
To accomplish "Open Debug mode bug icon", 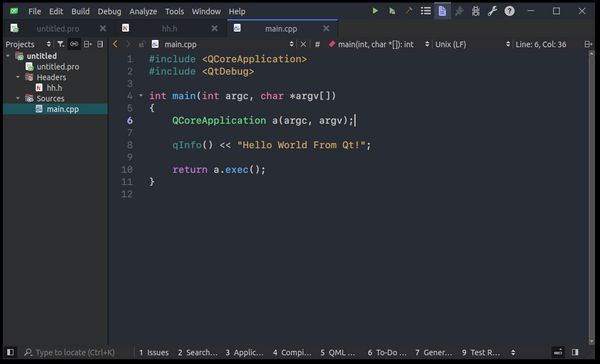I will pos(476,11).
